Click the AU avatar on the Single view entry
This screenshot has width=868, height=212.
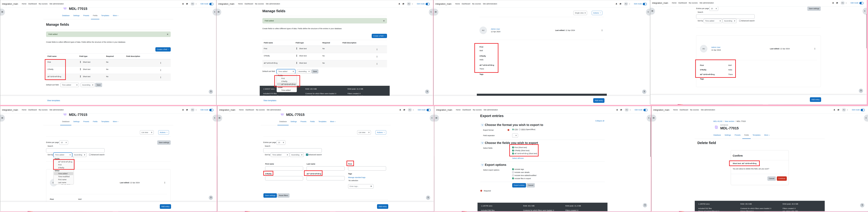click(x=483, y=30)
